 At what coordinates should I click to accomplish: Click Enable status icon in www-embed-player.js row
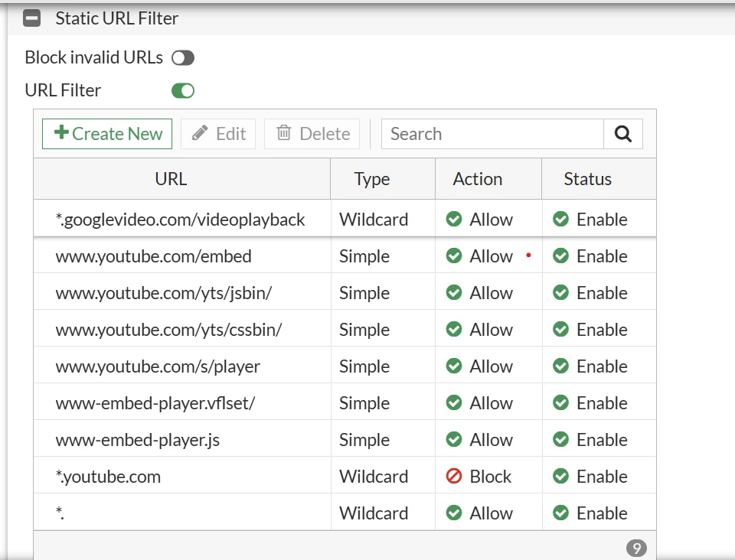click(x=560, y=439)
